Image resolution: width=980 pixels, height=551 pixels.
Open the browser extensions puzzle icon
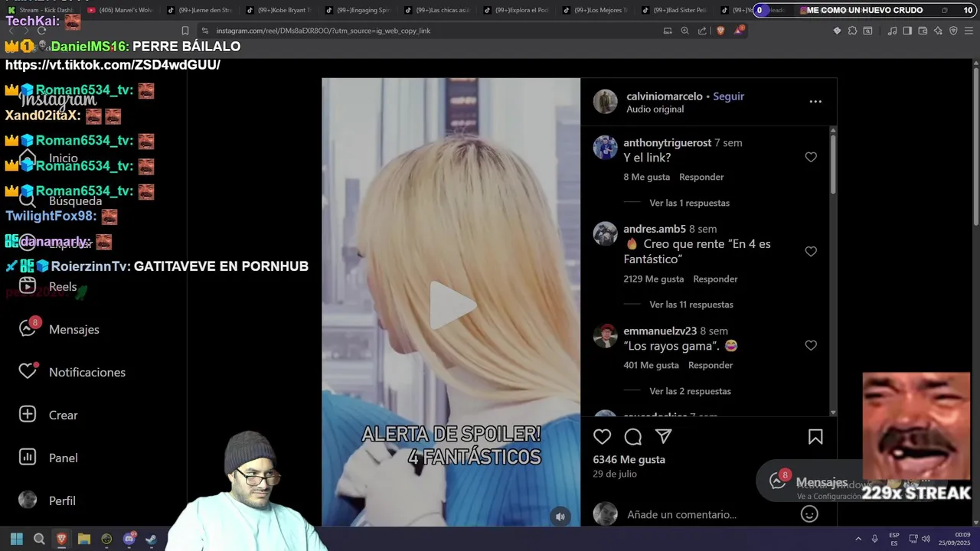[852, 31]
